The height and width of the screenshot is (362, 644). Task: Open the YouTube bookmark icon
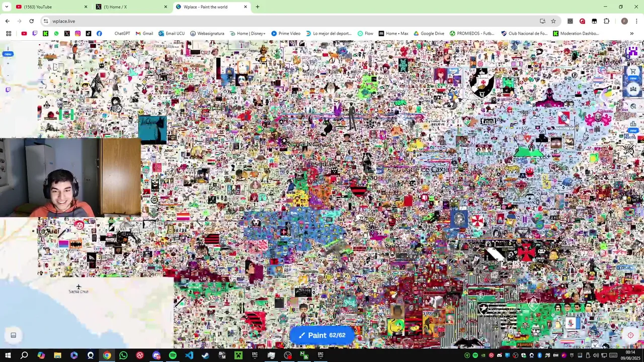click(24, 34)
